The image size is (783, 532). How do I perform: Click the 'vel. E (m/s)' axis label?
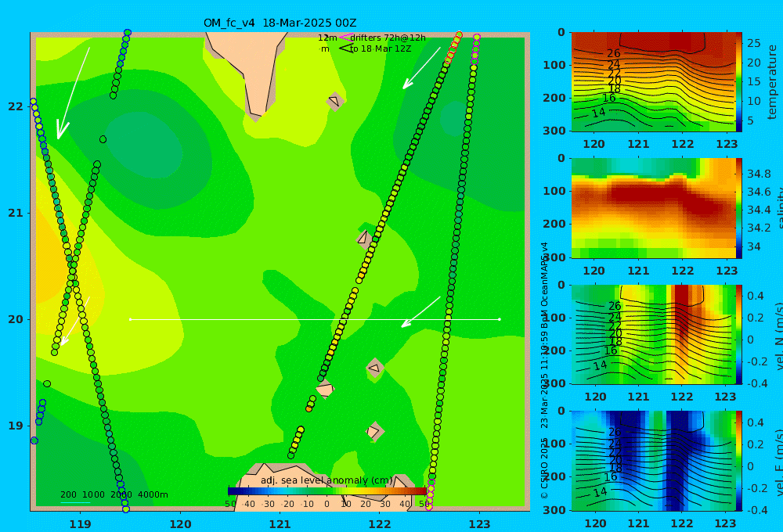click(x=778, y=462)
